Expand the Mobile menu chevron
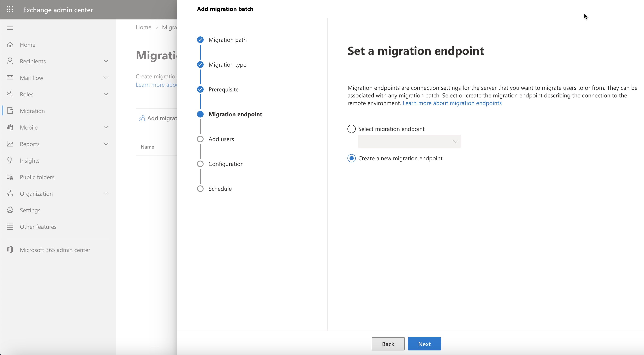Image resolution: width=644 pixels, height=355 pixels. (106, 127)
